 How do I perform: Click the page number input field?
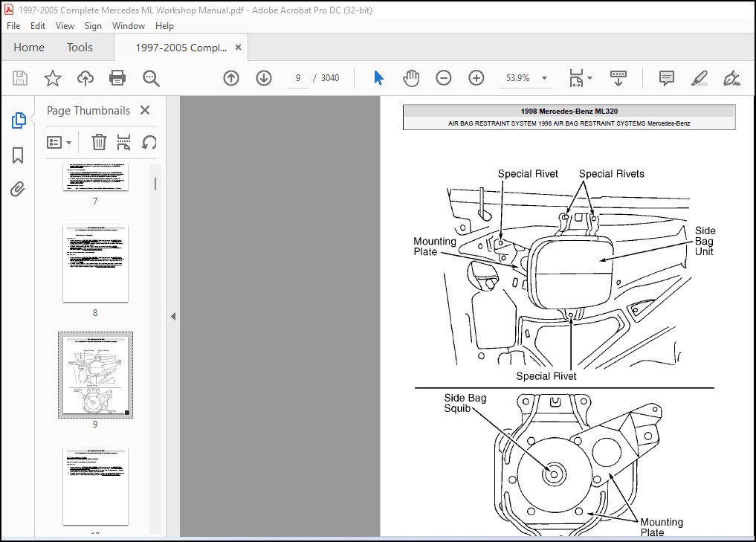[298, 78]
